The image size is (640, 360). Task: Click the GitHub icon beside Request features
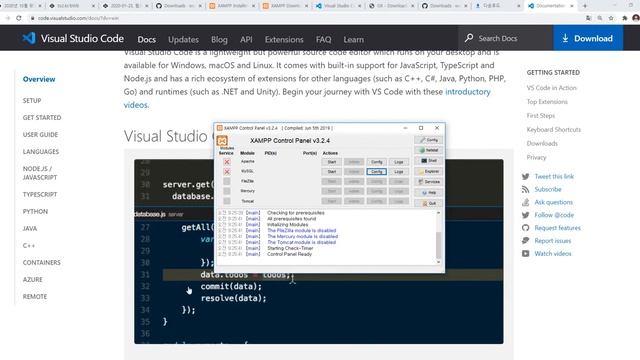click(x=526, y=228)
